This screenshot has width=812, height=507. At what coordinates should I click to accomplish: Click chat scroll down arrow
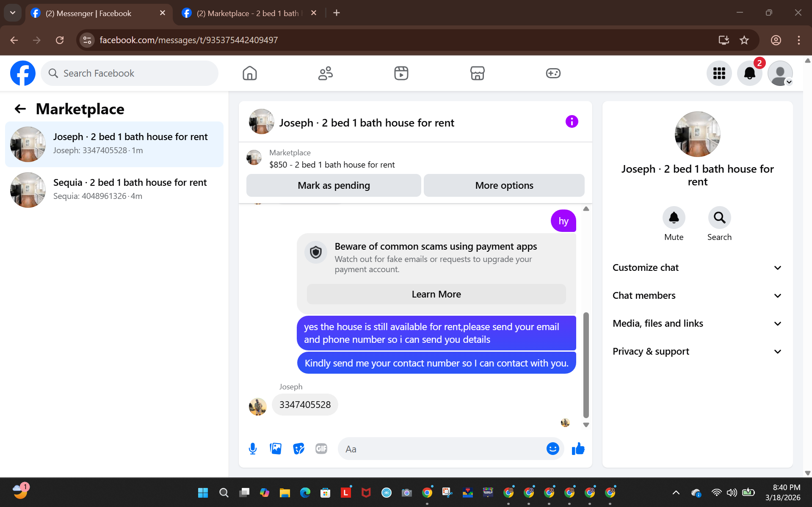click(x=586, y=425)
